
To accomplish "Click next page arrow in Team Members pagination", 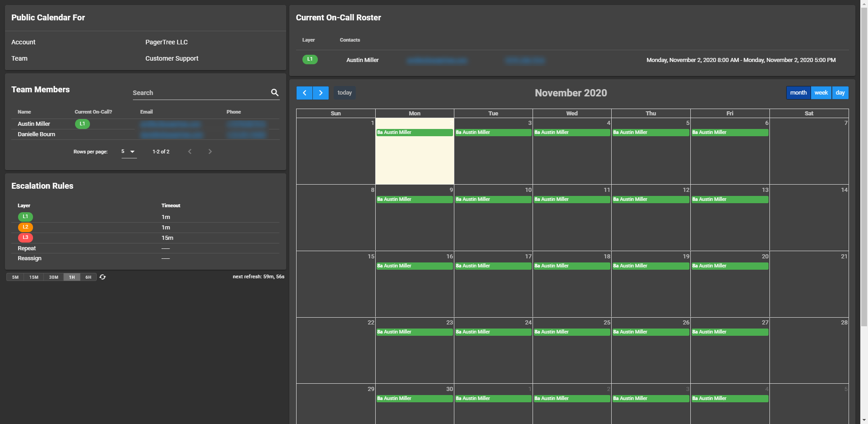I will click(x=210, y=152).
